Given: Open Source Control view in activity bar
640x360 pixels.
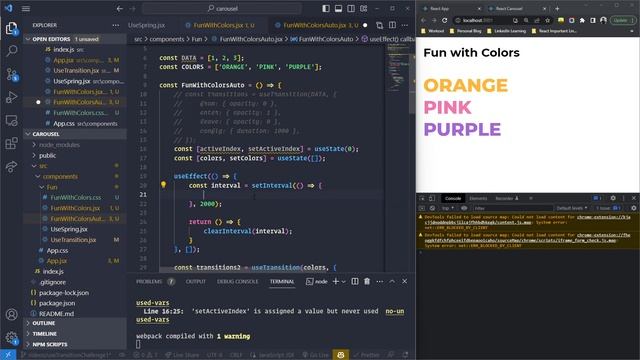Looking at the screenshot, I should 11,74.
